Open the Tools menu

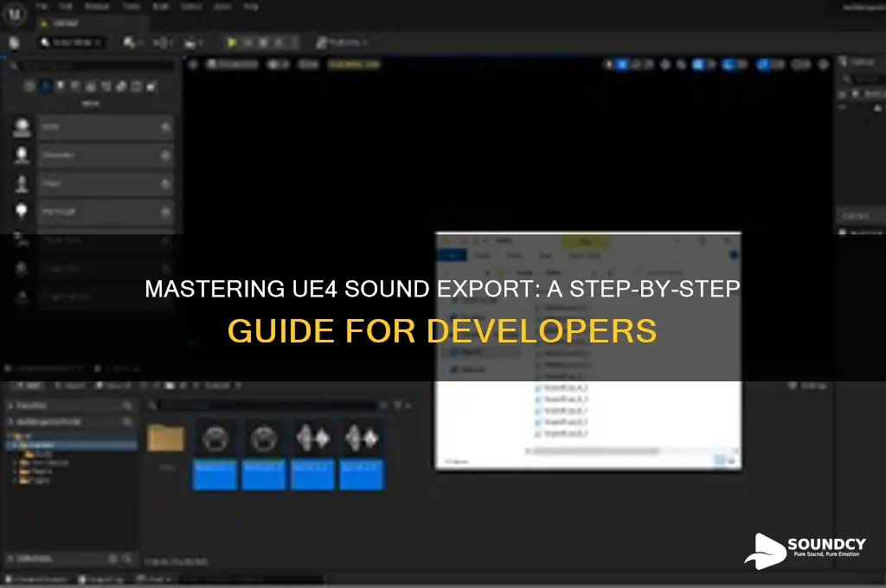[x=132, y=6]
